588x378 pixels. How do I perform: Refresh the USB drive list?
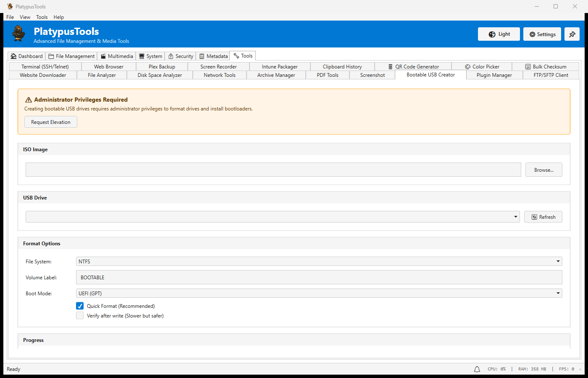(543, 217)
